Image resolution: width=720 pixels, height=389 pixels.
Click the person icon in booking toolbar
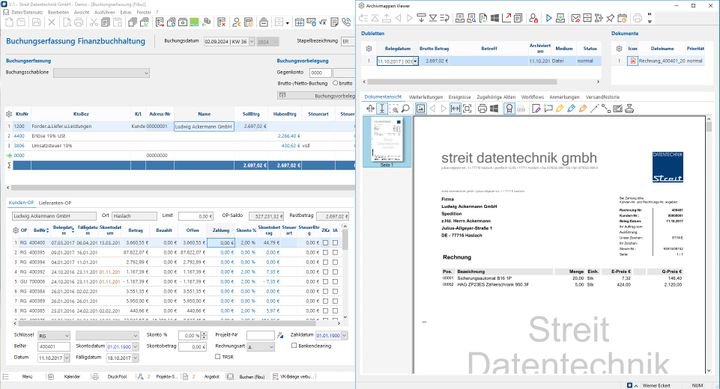[236, 22]
